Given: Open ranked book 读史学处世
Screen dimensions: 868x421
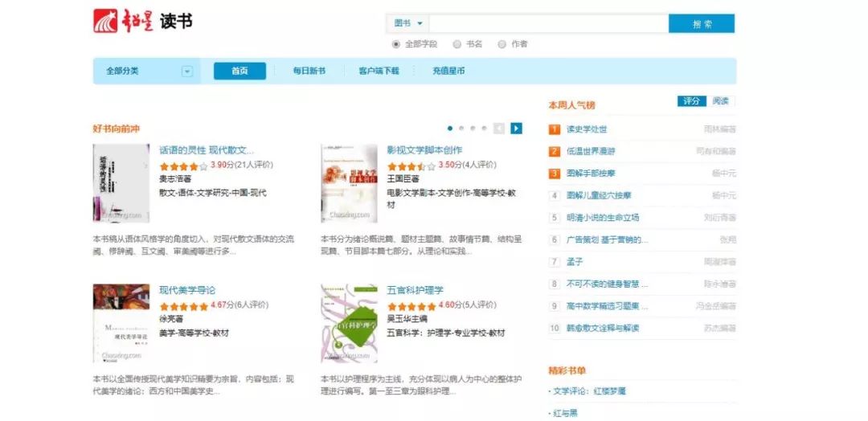Looking at the screenshot, I should pos(587,129).
